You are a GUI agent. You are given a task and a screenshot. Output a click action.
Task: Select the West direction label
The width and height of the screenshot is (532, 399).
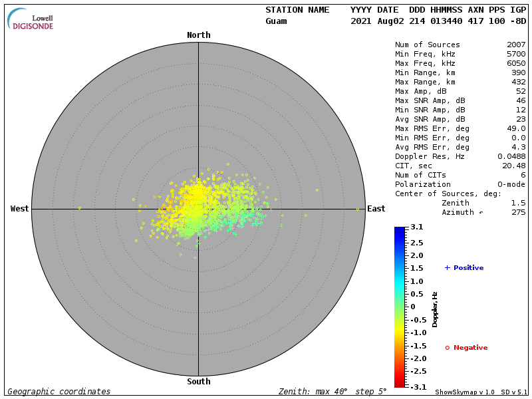(x=20, y=209)
